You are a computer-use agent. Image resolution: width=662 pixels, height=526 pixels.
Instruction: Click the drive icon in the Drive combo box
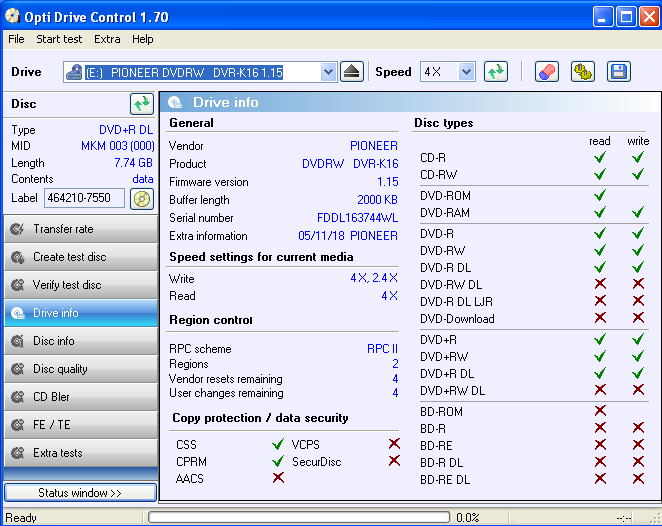pos(74,72)
